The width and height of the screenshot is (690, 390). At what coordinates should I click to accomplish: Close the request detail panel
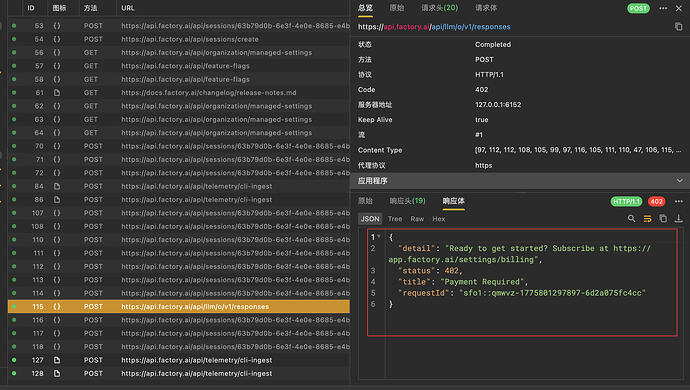[679, 8]
